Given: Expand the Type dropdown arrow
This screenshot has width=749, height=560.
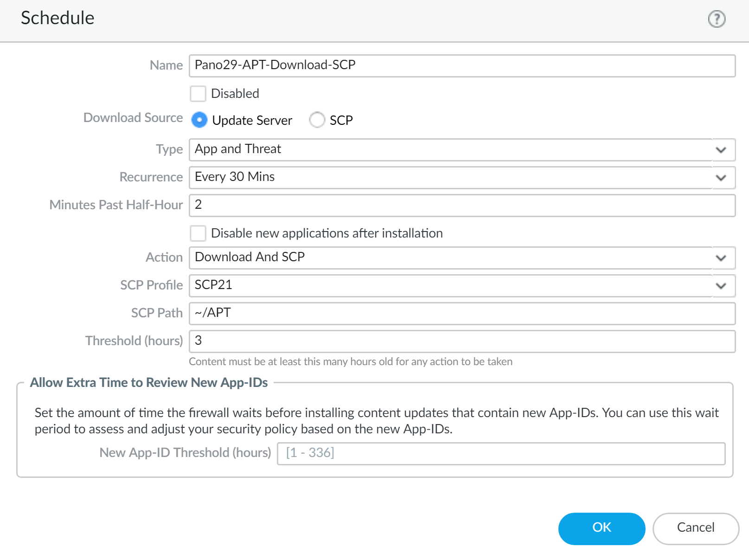Looking at the screenshot, I should pyautogui.click(x=721, y=150).
